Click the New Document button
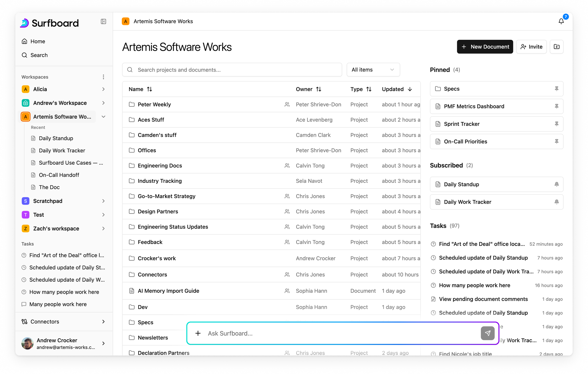The height and width of the screenshot is (374, 588). pos(485,47)
